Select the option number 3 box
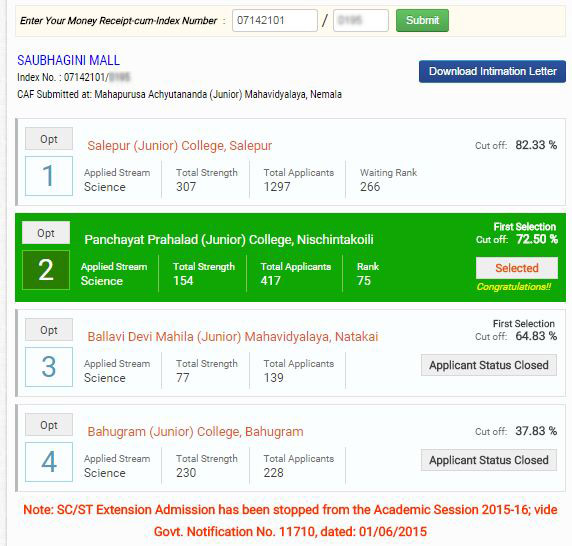This screenshot has height=546, width=572. click(49, 367)
